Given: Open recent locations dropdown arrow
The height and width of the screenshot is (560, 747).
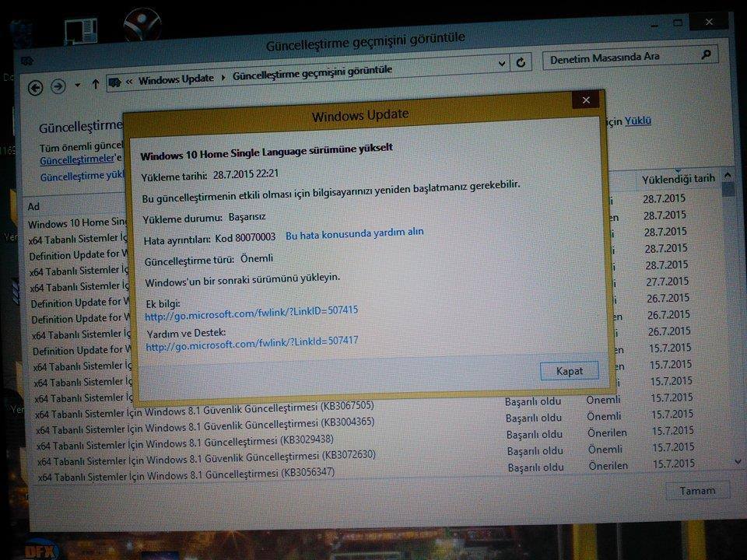Looking at the screenshot, I should click(77, 86).
